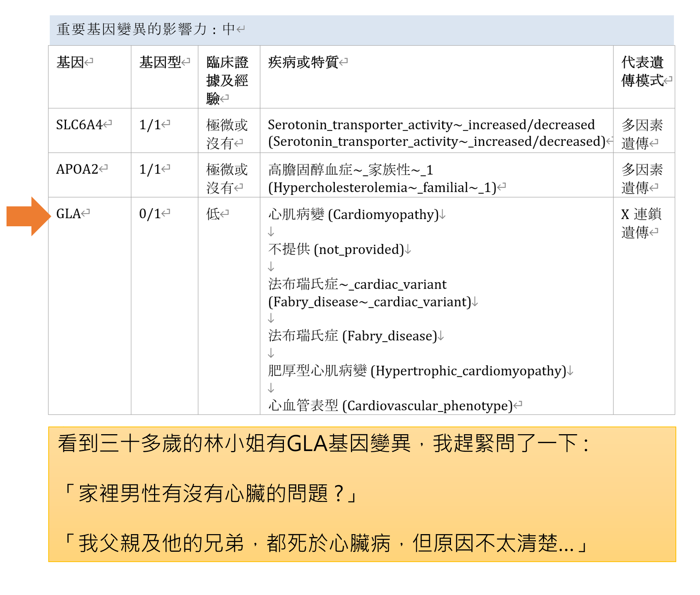
Task: Click (Hypercholesterolemia~_familial~_1) text
Action: tap(382, 188)
